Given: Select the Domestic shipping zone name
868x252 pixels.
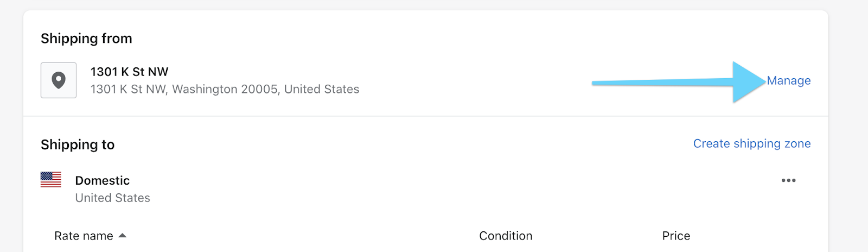Looking at the screenshot, I should 102,180.
